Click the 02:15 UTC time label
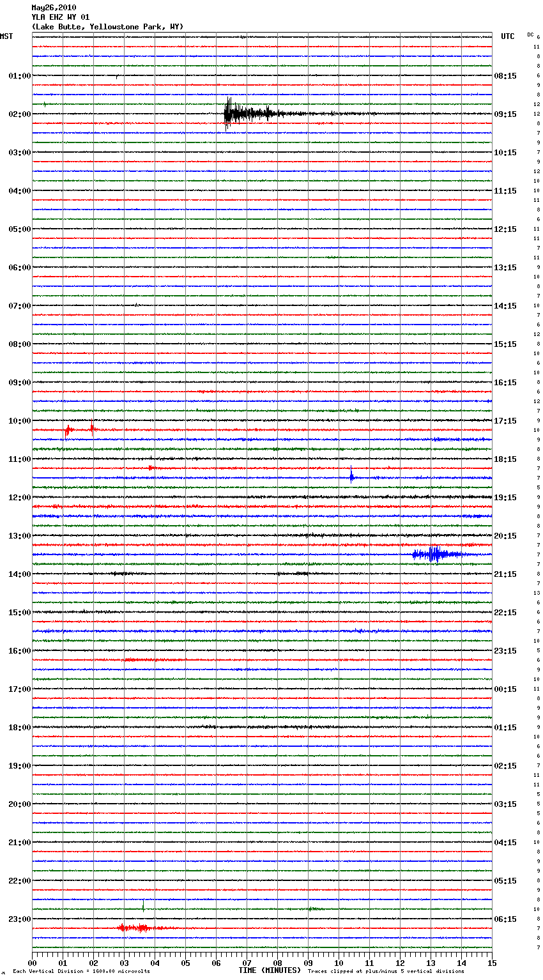This screenshot has height=980, width=543. pos(505,766)
